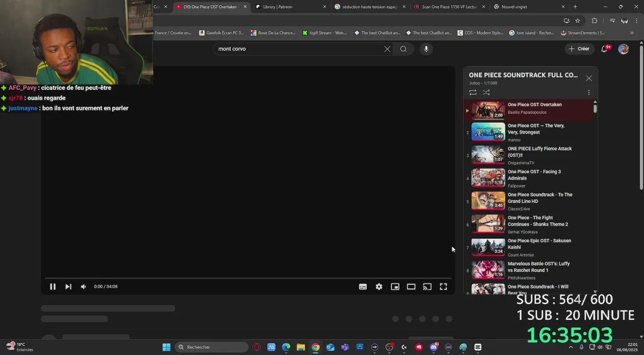Toggle subtitles in the video player
Image resolution: width=644 pixels, height=355 pixels.
pyautogui.click(x=363, y=286)
